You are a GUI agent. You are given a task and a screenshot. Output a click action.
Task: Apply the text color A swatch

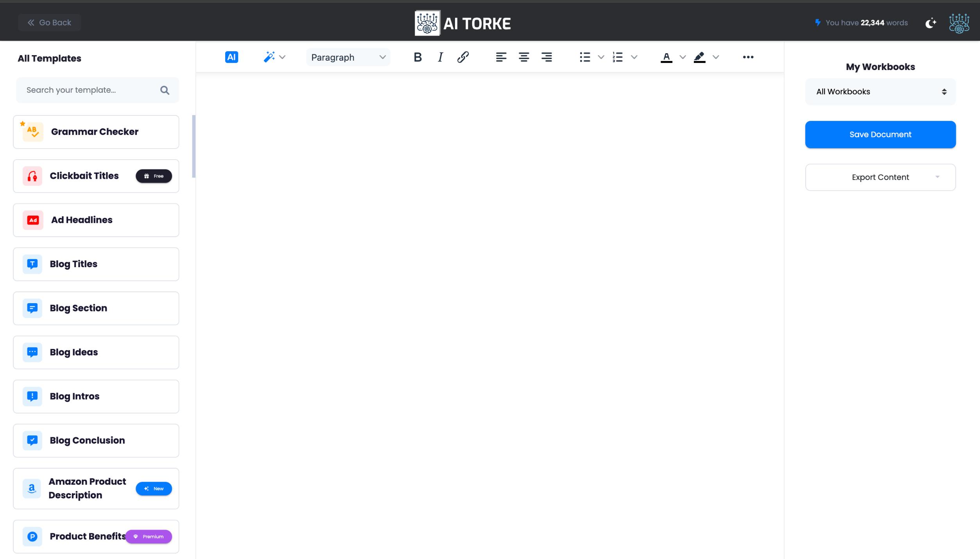click(x=666, y=57)
